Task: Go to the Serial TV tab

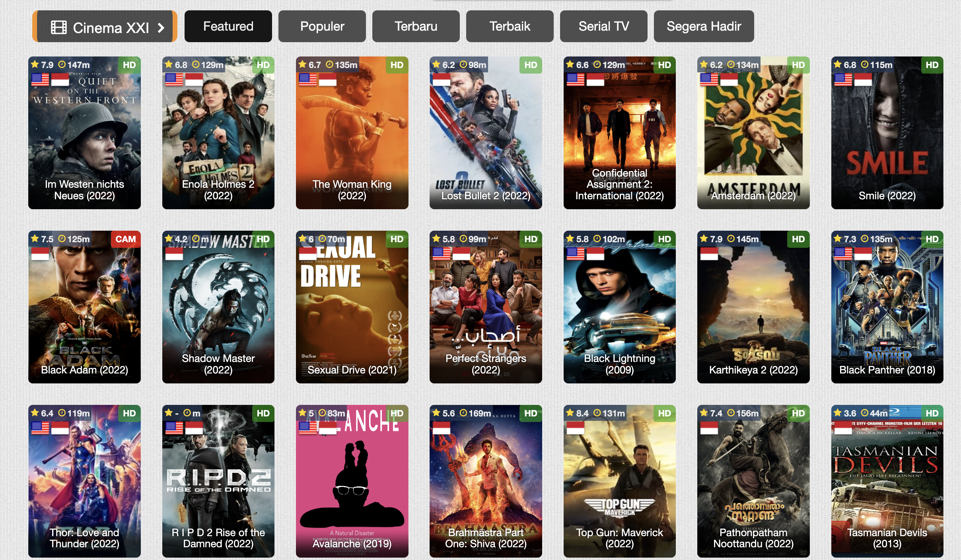Action: pyautogui.click(x=604, y=26)
